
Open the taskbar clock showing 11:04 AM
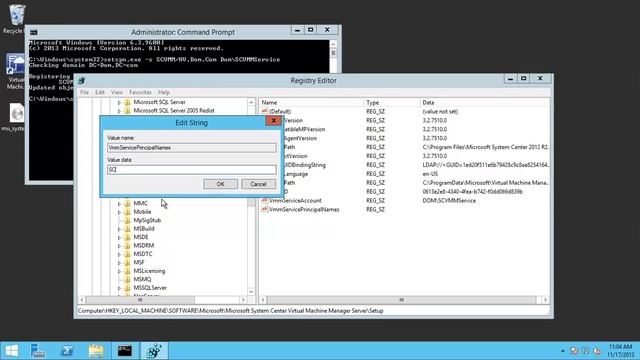coord(620,351)
